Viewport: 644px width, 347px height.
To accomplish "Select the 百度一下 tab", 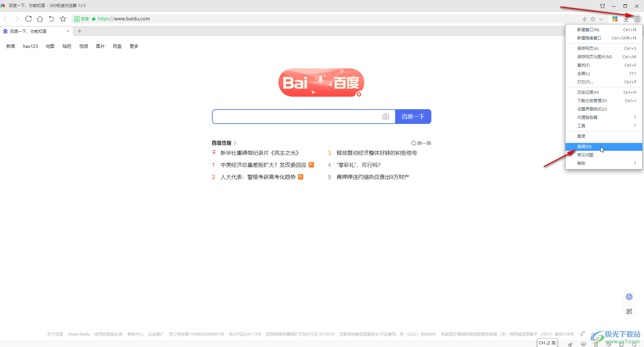I will click(36, 31).
